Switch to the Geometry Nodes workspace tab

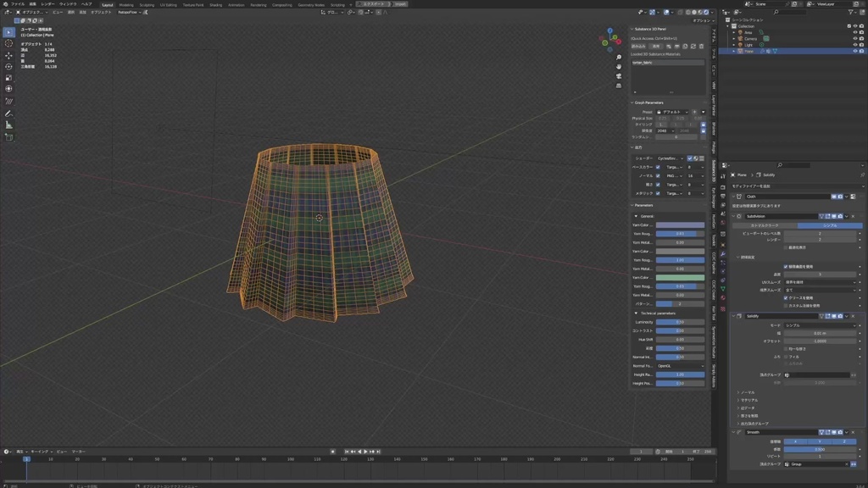tap(311, 4)
